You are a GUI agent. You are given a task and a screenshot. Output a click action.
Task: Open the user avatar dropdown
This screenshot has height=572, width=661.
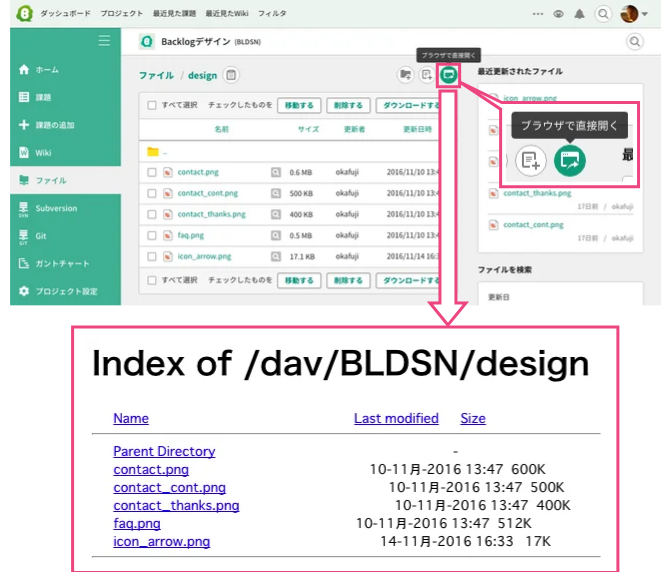point(634,14)
